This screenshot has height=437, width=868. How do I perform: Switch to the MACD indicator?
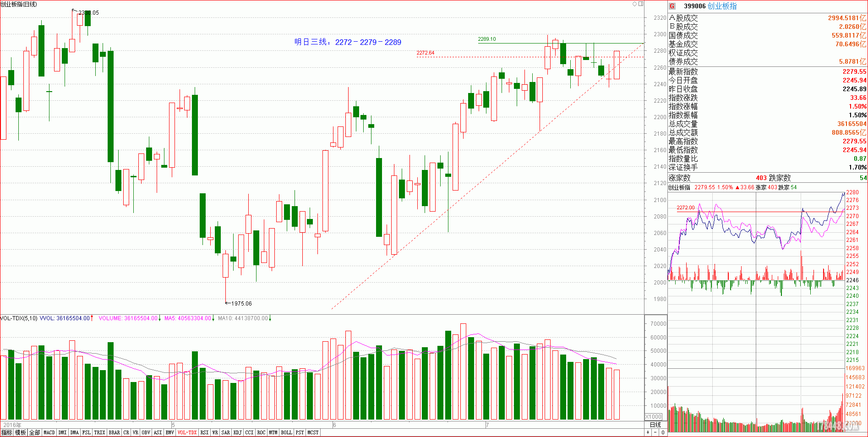[49, 432]
